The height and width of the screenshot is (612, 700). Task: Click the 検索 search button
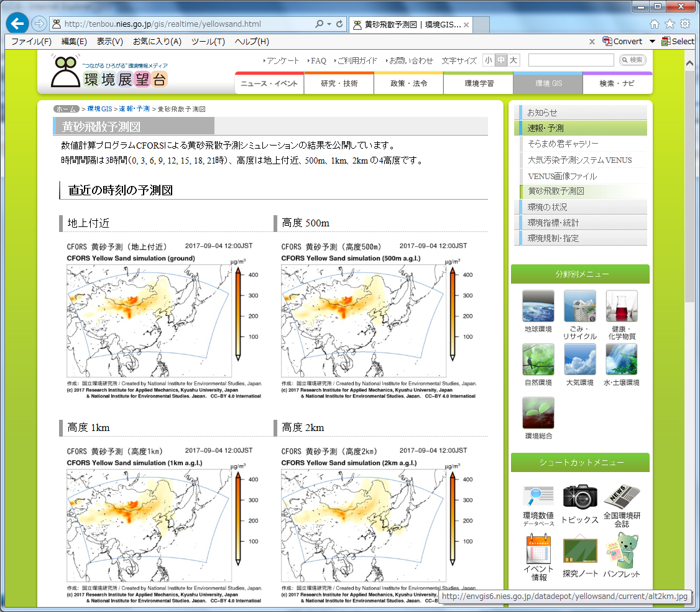pyautogui.click(x=633, y=60)
